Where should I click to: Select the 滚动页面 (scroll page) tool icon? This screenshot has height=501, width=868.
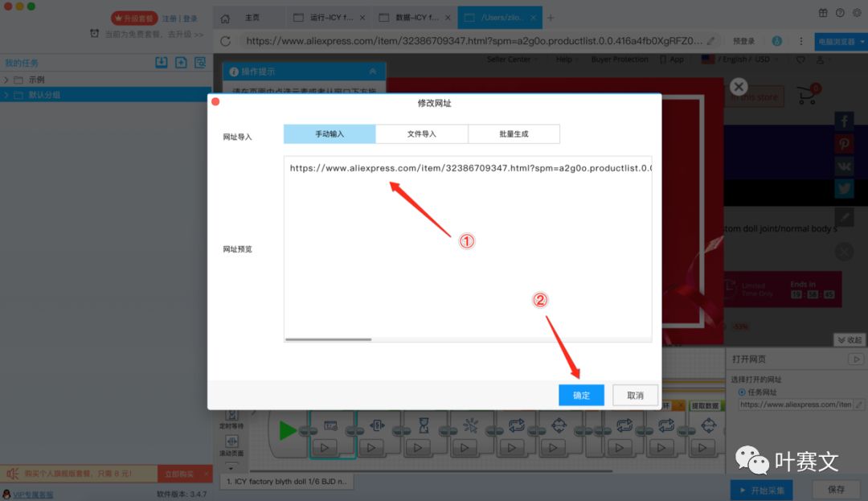pos(231,441)
